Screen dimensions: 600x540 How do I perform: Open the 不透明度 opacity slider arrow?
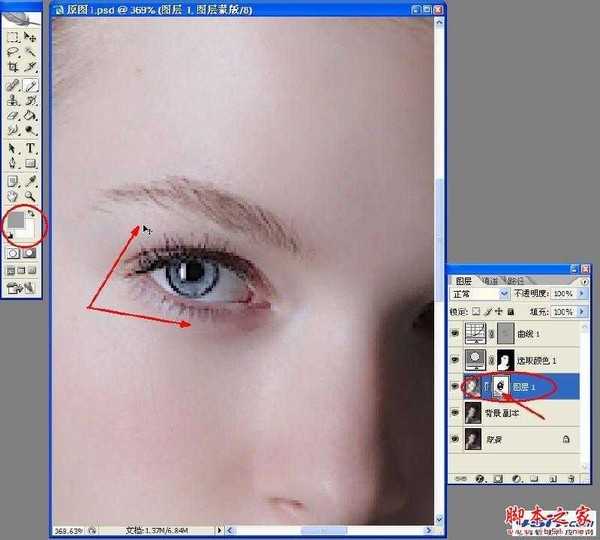click(x=582, y=293)
